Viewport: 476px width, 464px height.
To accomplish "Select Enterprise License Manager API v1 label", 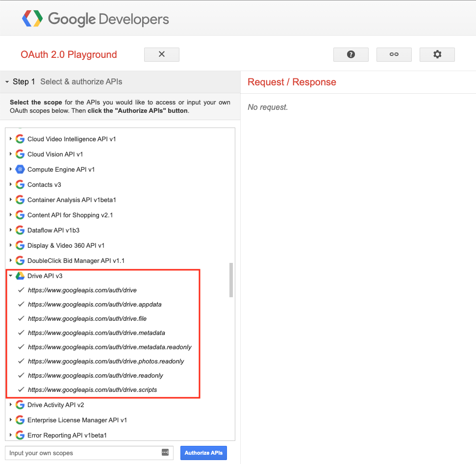I will (77, 420).
